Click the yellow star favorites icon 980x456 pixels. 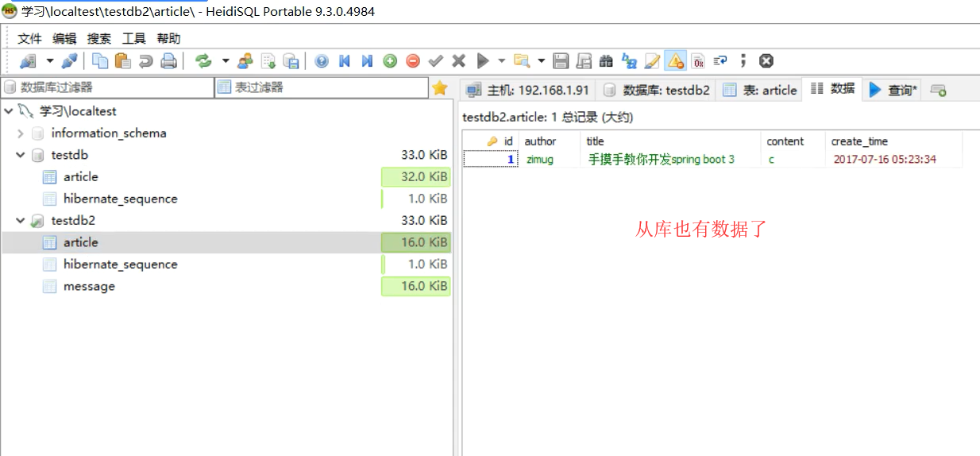[440, 88]
